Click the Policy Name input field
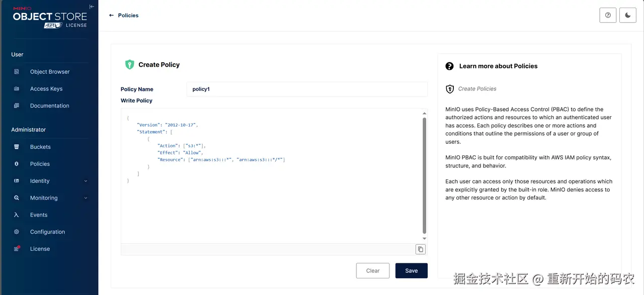Screen dimensions: 644x295 click(307, 89)
